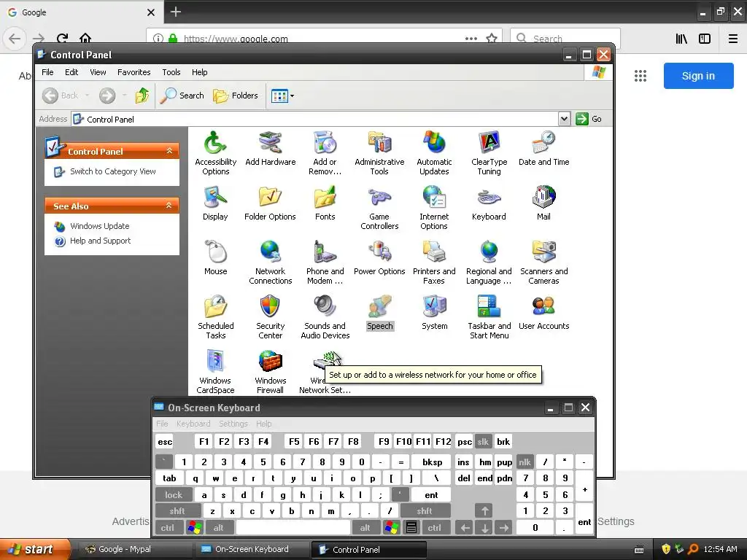
Task: Toggle the slk scroll lock key
Action: 483,441
